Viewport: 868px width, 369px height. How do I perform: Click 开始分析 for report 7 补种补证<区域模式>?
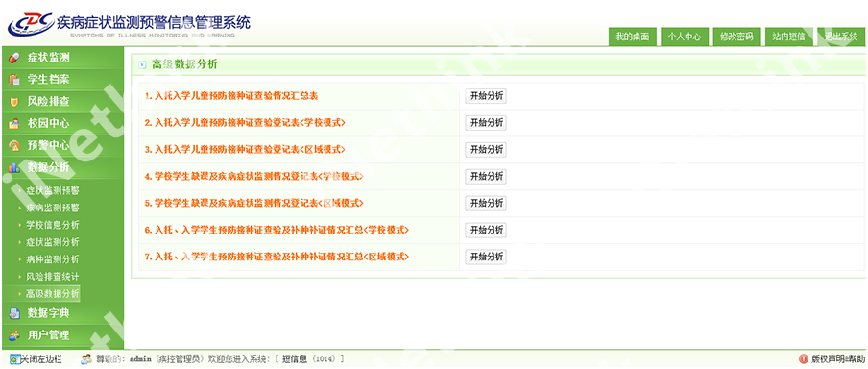486,257
